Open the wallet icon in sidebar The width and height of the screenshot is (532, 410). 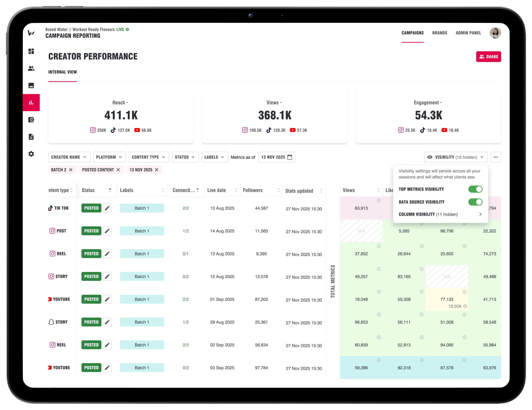[x=31, y=120]
